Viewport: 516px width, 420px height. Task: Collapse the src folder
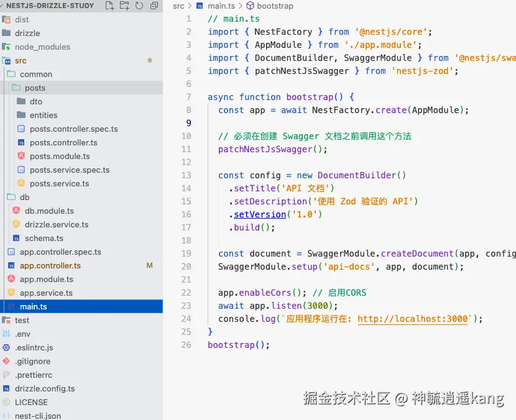pos(81,60)
